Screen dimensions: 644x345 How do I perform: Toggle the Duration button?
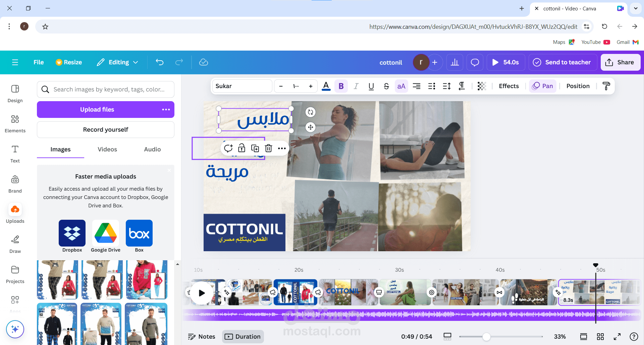(x=243, y=337)
